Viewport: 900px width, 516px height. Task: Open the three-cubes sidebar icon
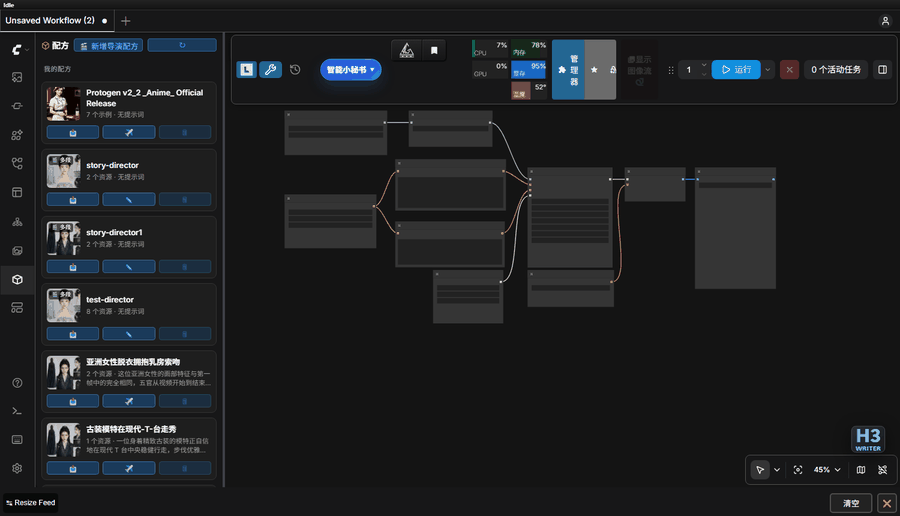pyautogui.click(x=17, y=222)
